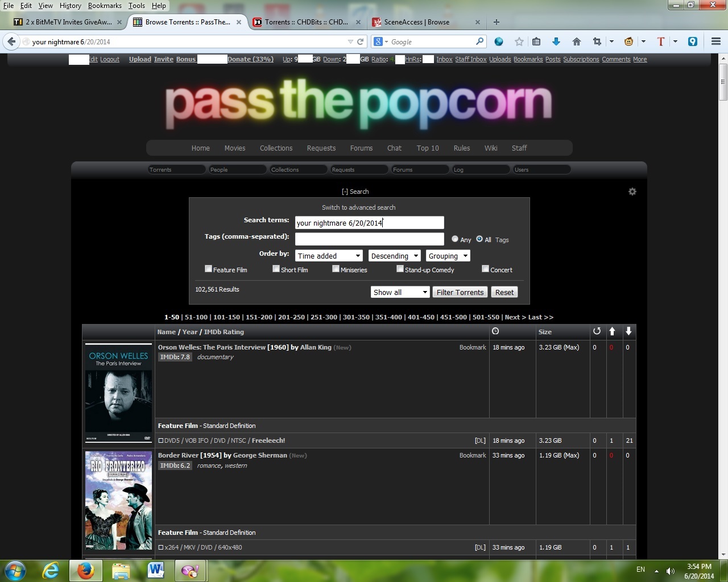The image size is (728, 582).
Task: Click the search magnifier in Google box
Action: click(479, 41)
